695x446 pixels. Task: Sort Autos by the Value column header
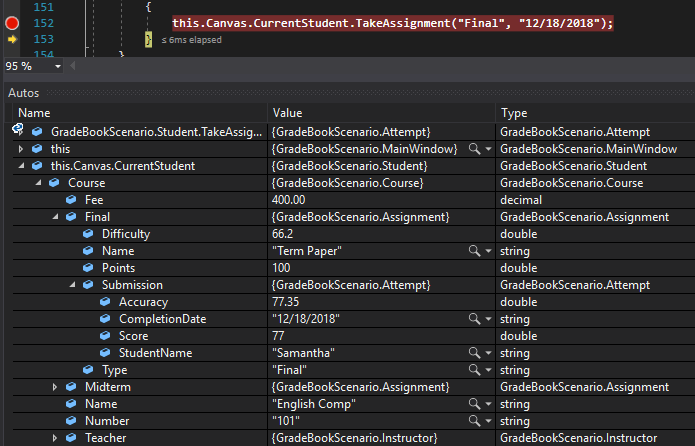click(287, 113)
